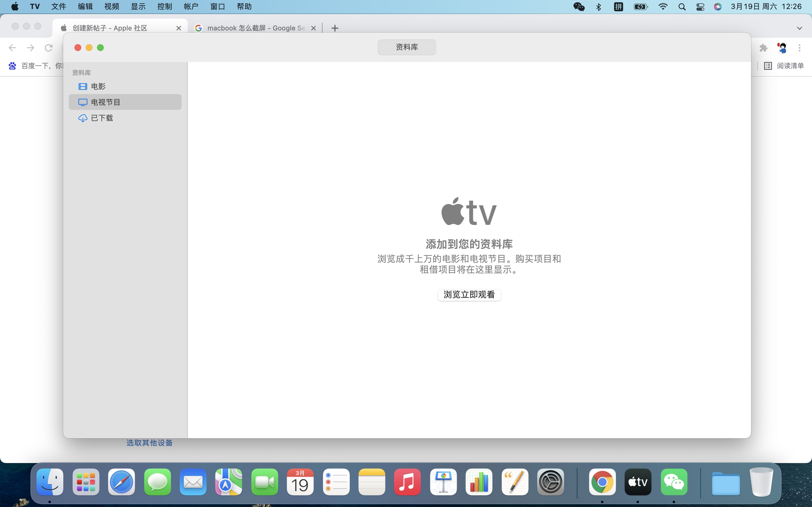
Task: Open Apple TV app in the Dock
Action: tap(637, 482)
